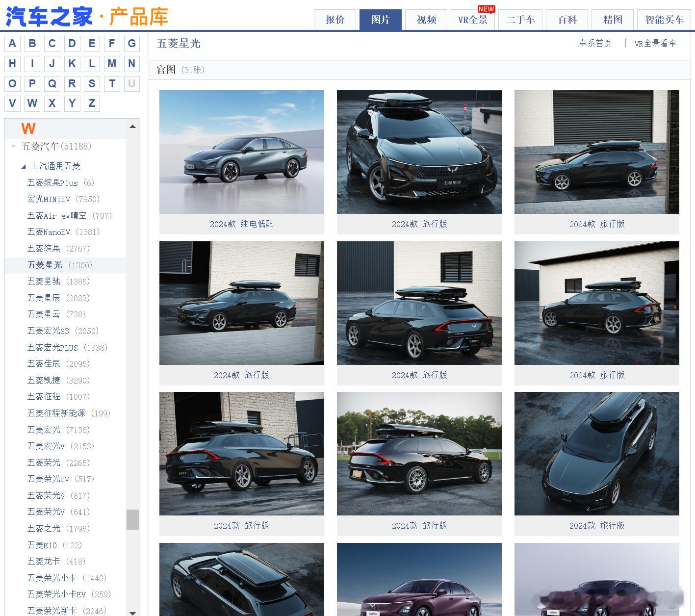Open the 视频 tab
Viewport: 695px width, 616px height.
pos(426,20)
